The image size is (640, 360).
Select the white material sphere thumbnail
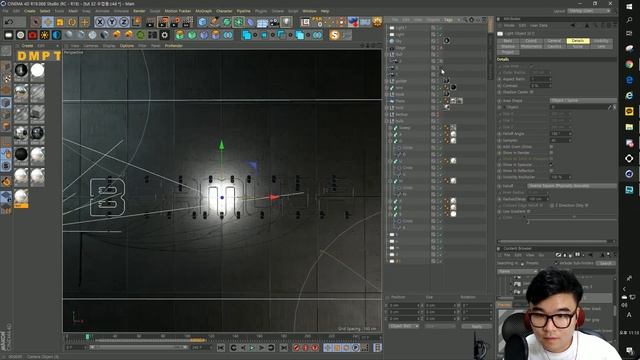[38, 70]
